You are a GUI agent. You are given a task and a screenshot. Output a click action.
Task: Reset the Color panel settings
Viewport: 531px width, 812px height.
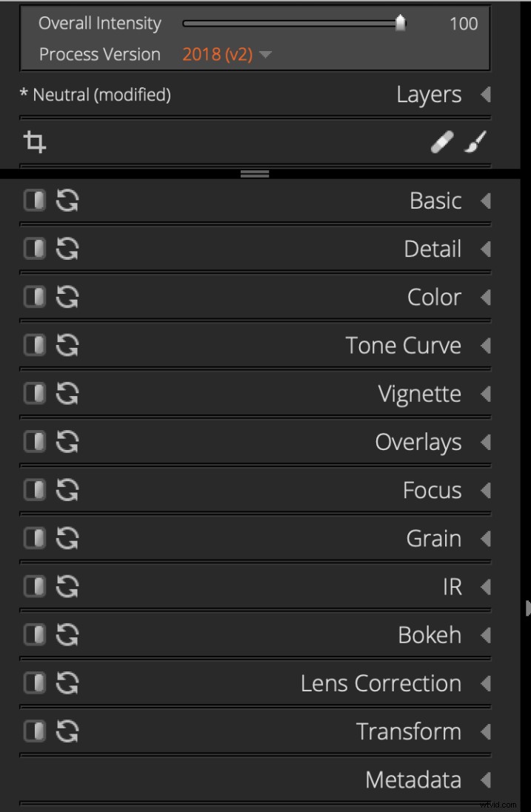pyautogui.click(x=67, y=297)
